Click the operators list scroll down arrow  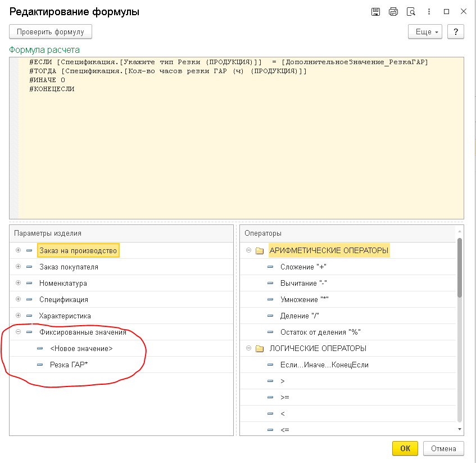460,429
